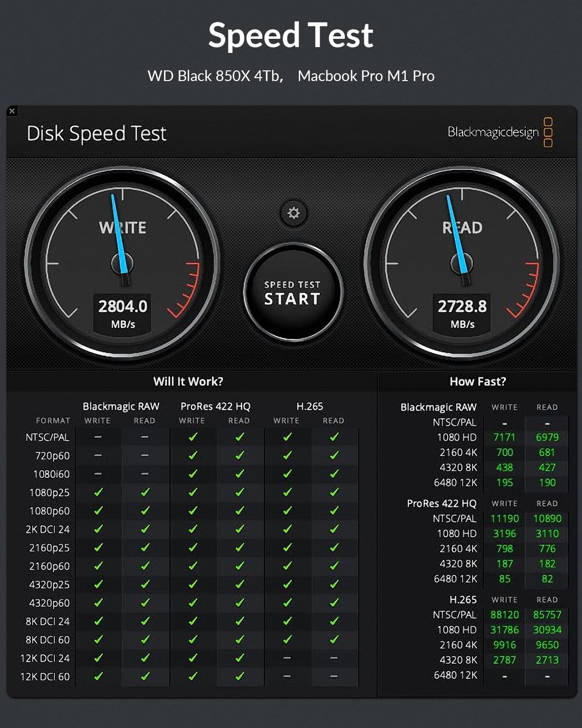Viewport: 582px width, 728px height.
Task: Click the H.265 heading in How Fast
Action: [x=463, y=599]
